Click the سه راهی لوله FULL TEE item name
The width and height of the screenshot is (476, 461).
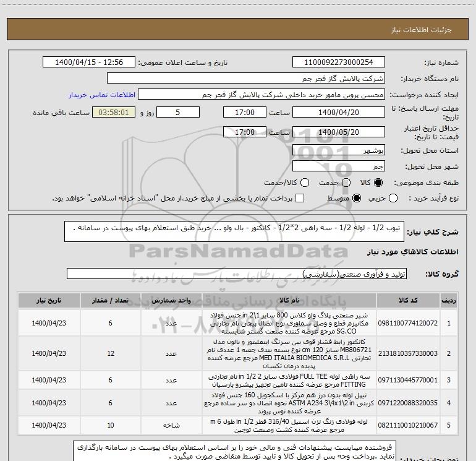pyautogui.click(x=289, y=380)
